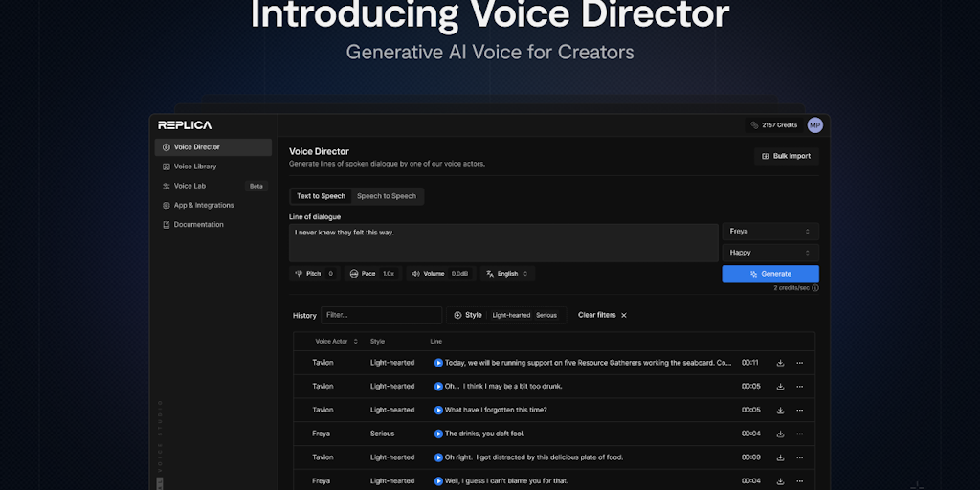The image size is (980, 490).
Task: Change the English language selector
Action: point(507,274)
